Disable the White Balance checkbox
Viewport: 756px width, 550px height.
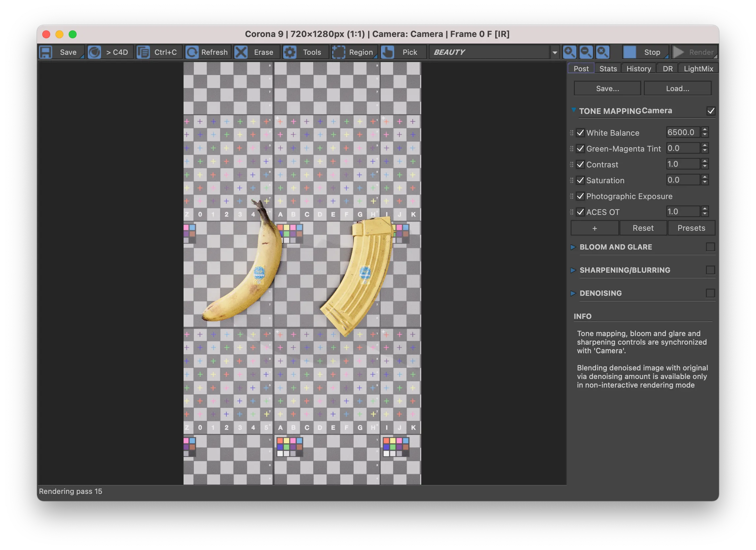click(x=580, y=133)
